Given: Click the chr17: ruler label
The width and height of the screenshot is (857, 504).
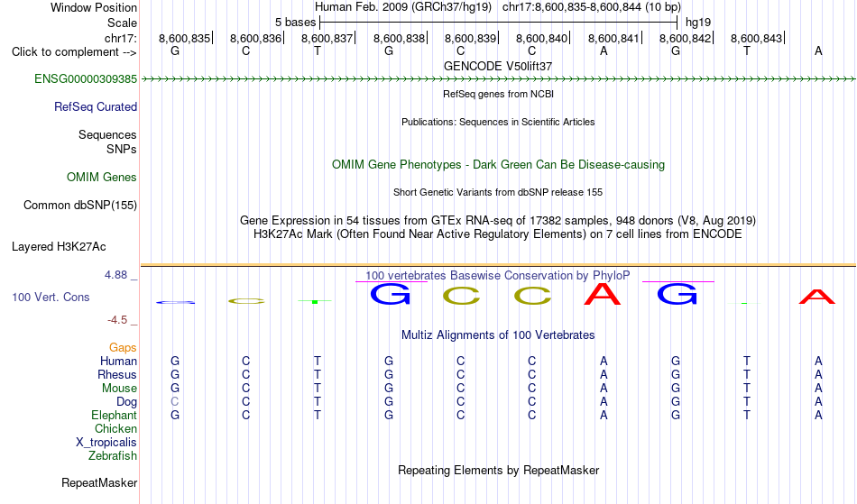Looking at the screenshot, I should click(x=121, y=38).
